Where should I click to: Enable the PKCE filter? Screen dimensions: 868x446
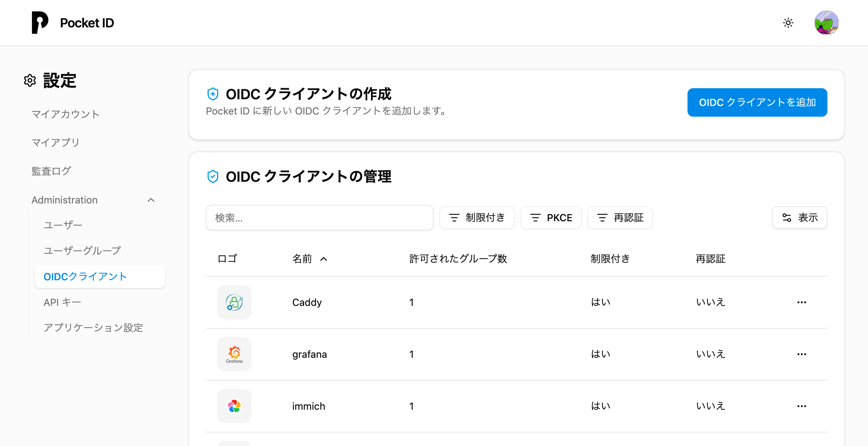click(551, 217)
